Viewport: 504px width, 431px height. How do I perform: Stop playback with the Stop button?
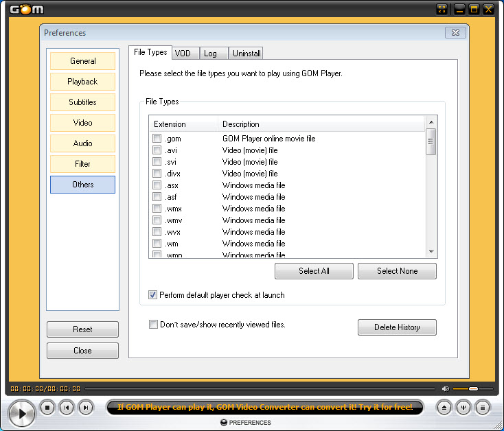pos(47,408)
